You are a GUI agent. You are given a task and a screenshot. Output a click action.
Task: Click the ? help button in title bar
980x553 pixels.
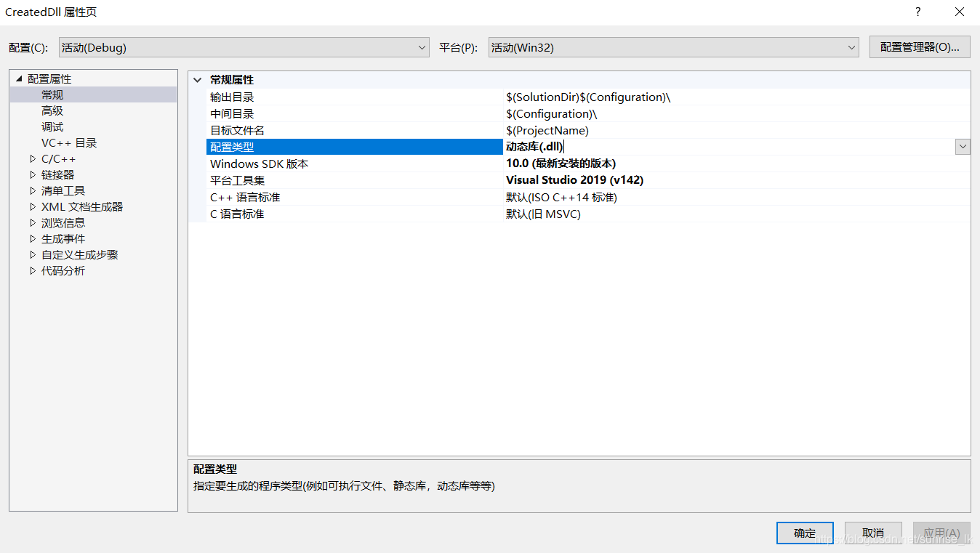click(x=918, y=12)
